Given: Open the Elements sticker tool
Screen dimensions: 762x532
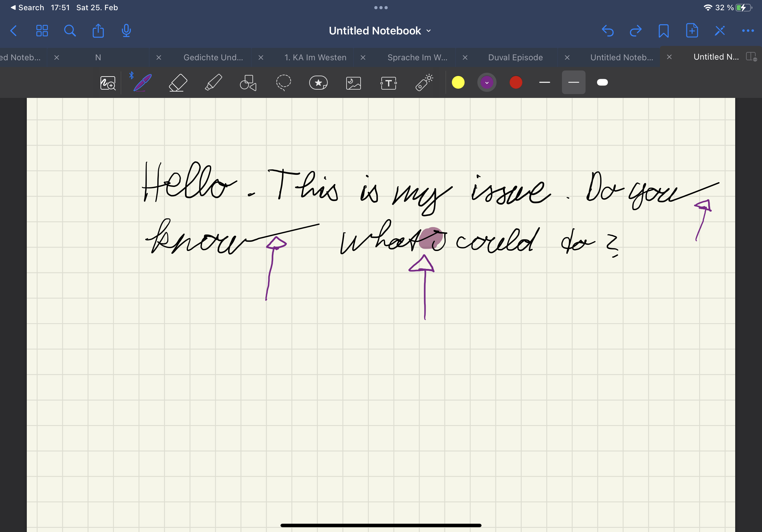Looking at the screenshot, I should 318,83.
